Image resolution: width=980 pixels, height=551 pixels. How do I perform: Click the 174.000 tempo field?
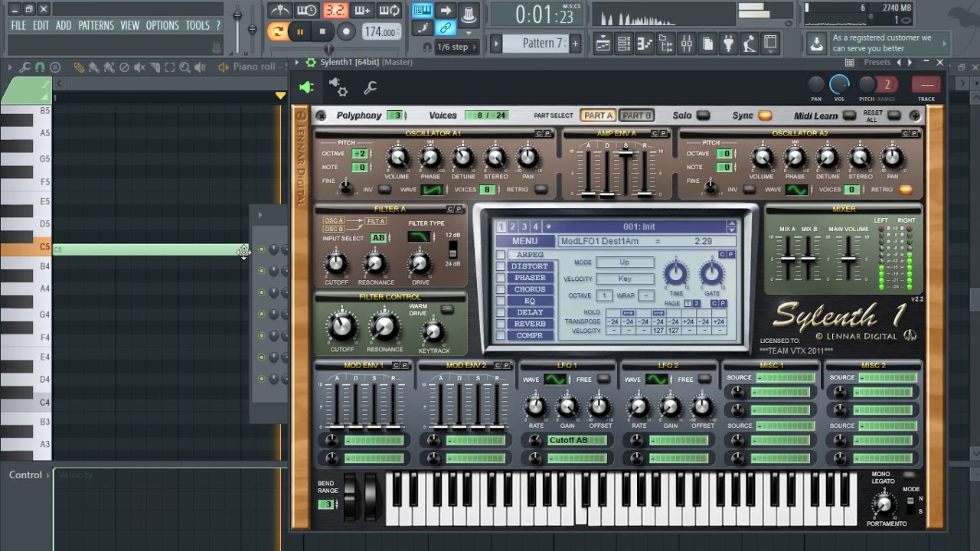(x=381, y=32)
